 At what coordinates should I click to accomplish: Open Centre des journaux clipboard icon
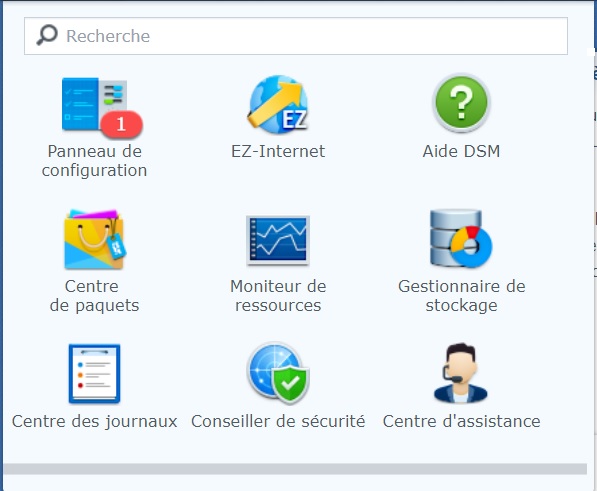pos(94,373)
